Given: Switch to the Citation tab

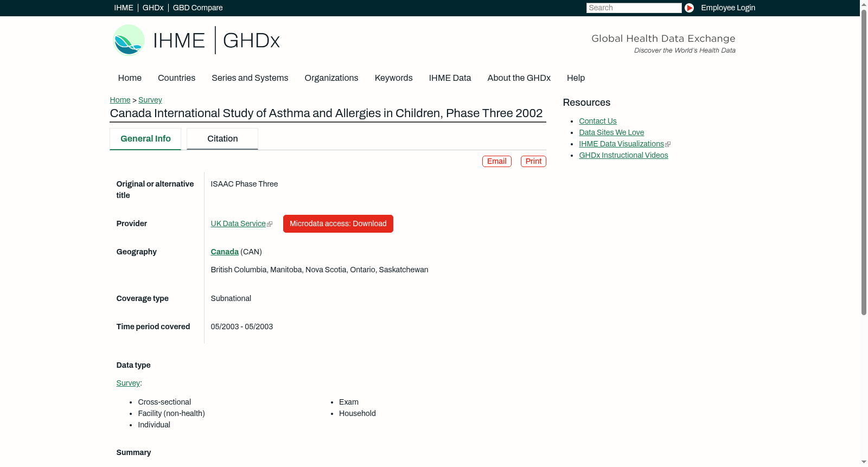Looking at the screenshot, I should [222, 139].
